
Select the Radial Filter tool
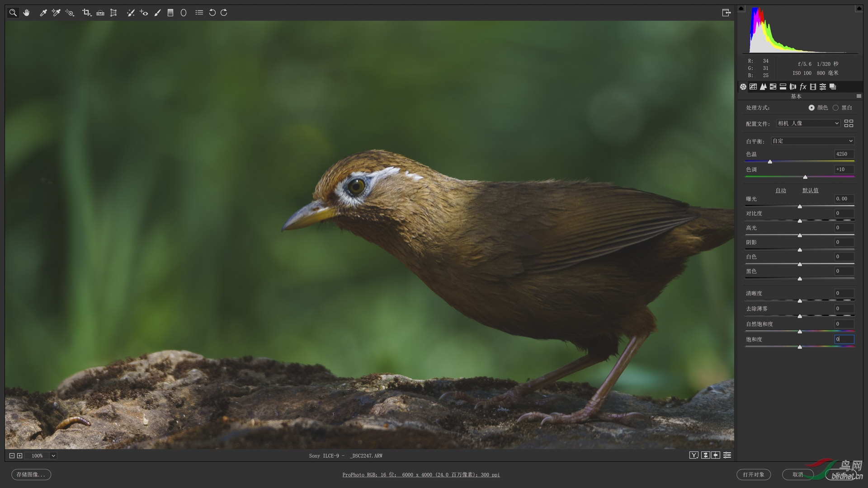[x=184, y=13]
